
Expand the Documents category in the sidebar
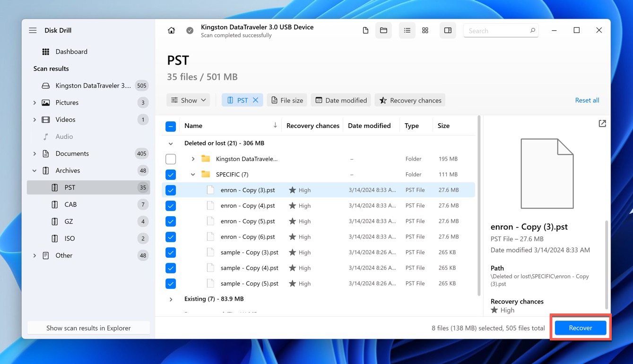point(35,153)
